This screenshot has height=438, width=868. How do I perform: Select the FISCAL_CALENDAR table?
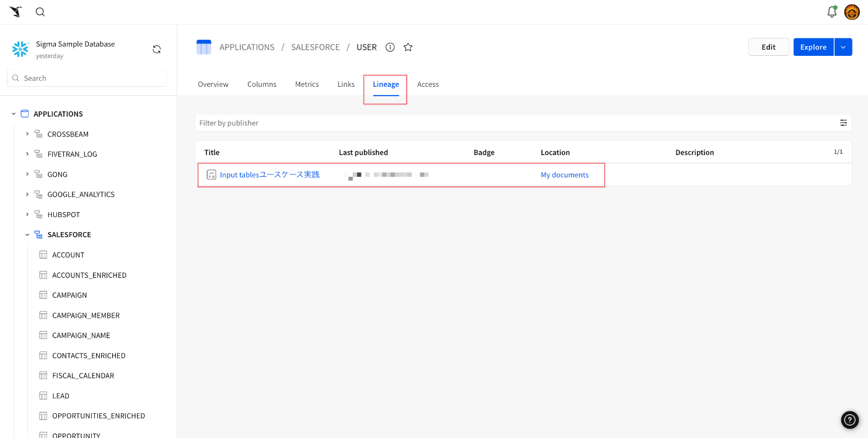click(83, 376)
